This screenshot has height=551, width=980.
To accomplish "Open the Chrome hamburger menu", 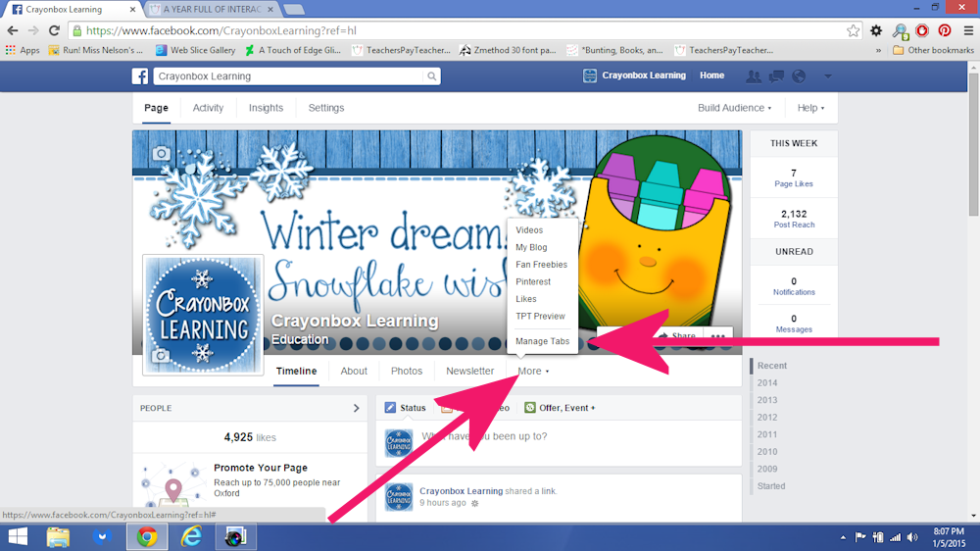I will click(968, 30).
